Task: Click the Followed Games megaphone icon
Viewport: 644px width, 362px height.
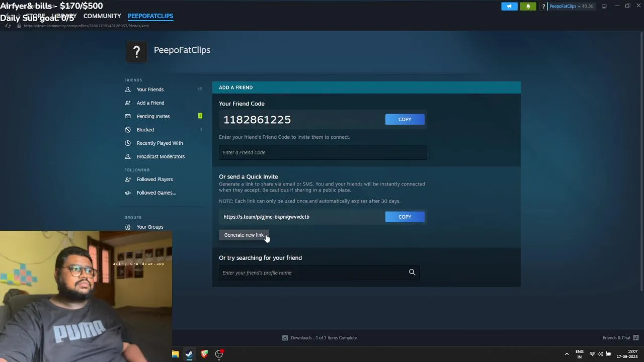Action: click(x=128, y=193)
